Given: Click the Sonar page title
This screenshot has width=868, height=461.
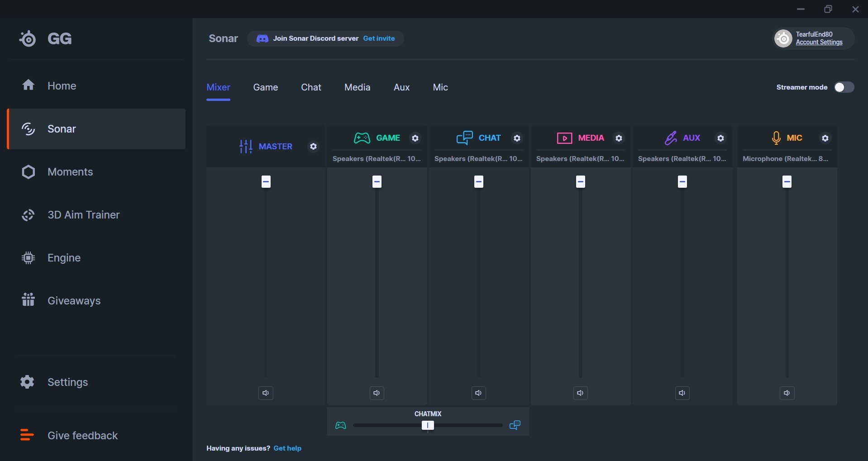Looking at the screenshot, I should [x=223, y=38].
